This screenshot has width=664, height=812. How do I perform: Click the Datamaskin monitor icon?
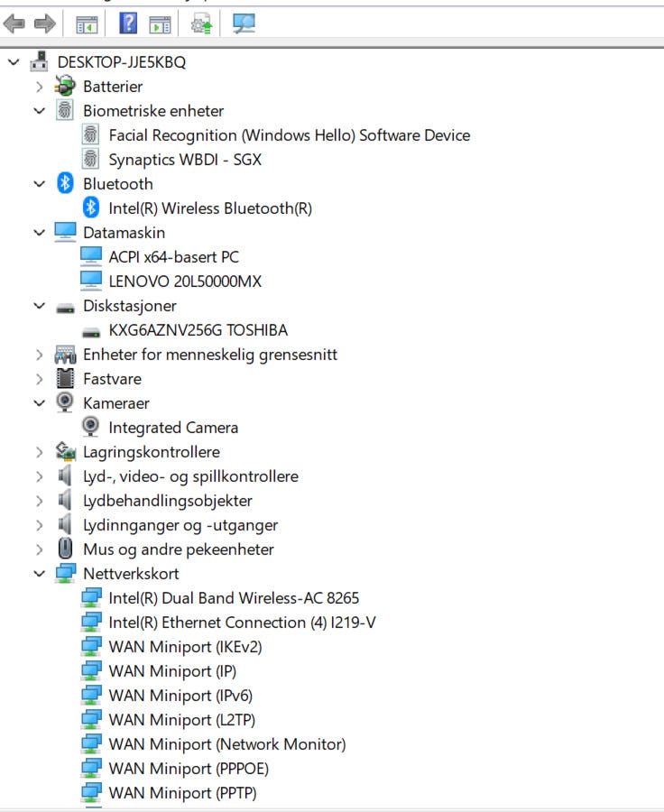point(65,232)
